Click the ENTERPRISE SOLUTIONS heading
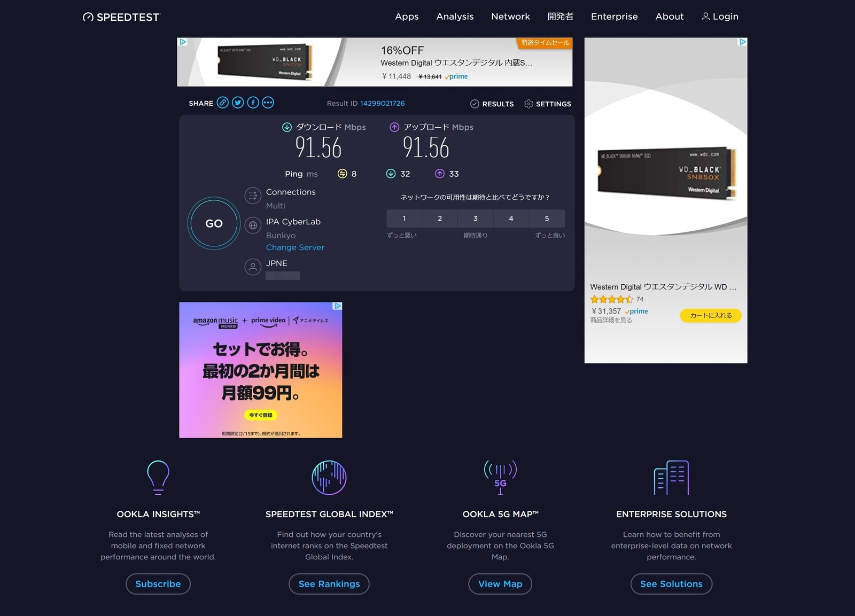Image resolution: width=855 pixels, height=616 pixels. 671,514
